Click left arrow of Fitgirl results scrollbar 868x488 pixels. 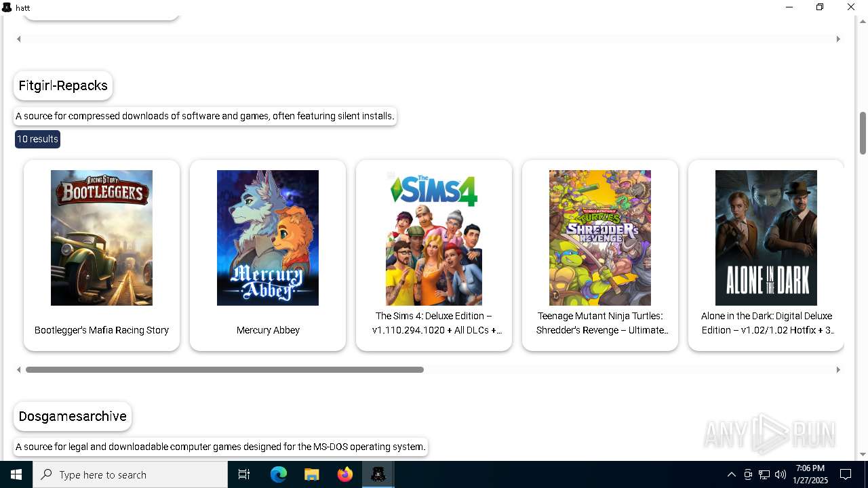click(19, 370)
